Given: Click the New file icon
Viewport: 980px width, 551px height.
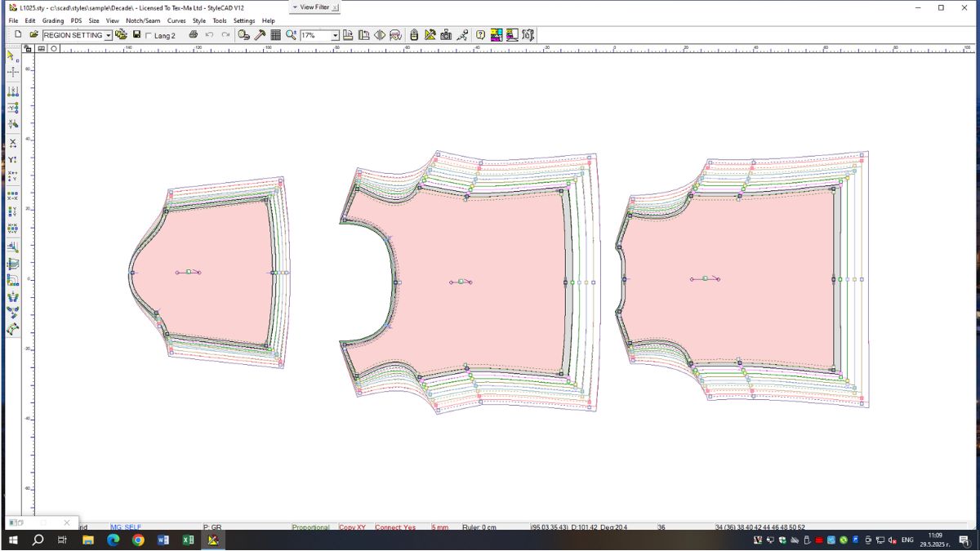Looking at the screenshot, I should click(x=18, y=35).
